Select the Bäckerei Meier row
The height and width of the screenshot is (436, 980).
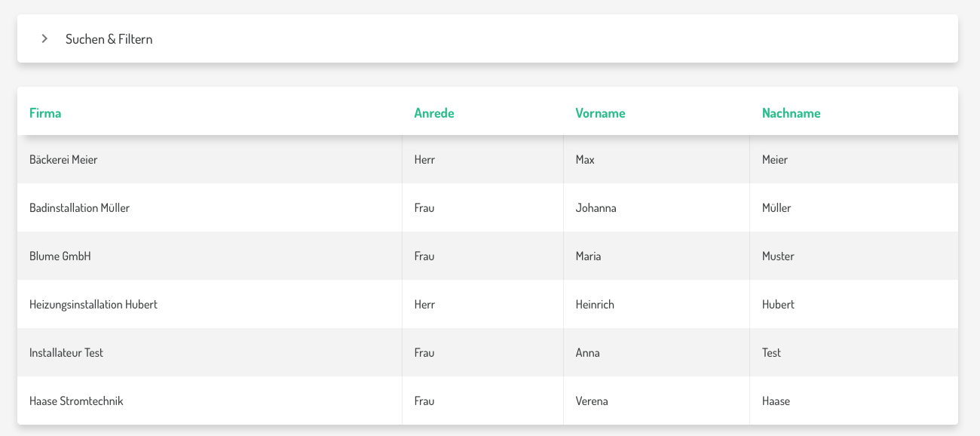tap(63, 160)
